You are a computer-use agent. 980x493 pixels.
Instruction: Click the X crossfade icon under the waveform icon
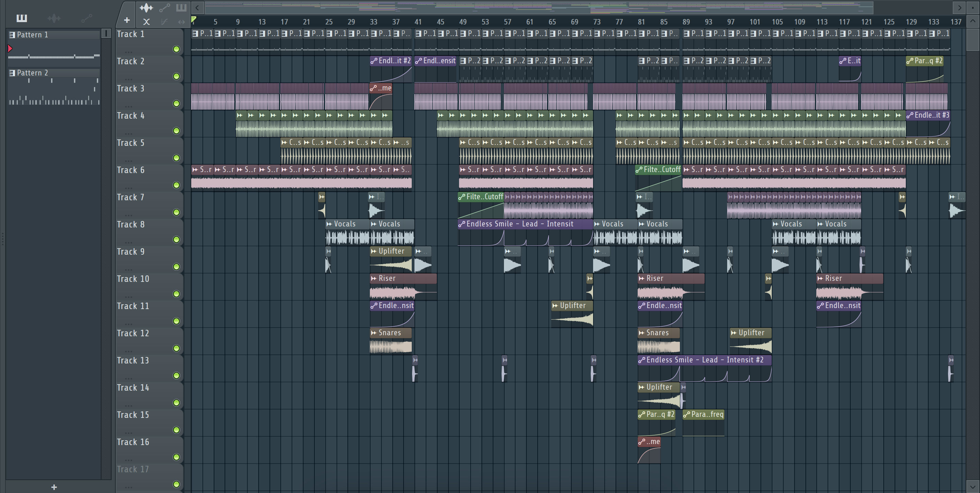pyautogui.click(x=146, y=22)
